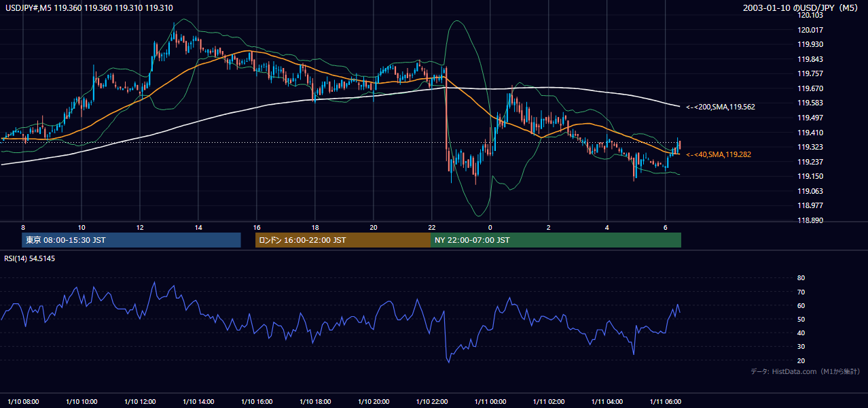
Task: Open the HistData.com data source credit
Action: [806, 371]
